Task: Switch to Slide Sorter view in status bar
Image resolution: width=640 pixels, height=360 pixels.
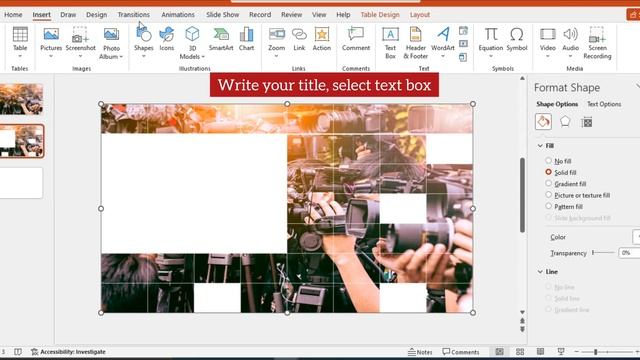Action: (x=520, y=351)
